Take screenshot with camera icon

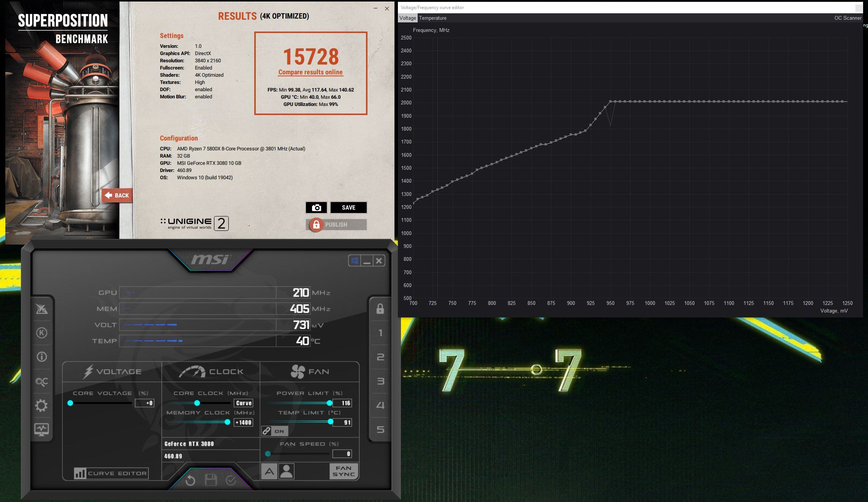coord(316,208)
